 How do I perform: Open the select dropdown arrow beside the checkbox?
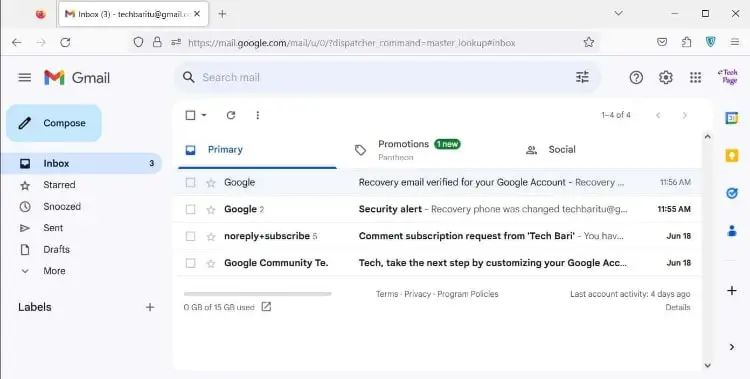(204, 115)
